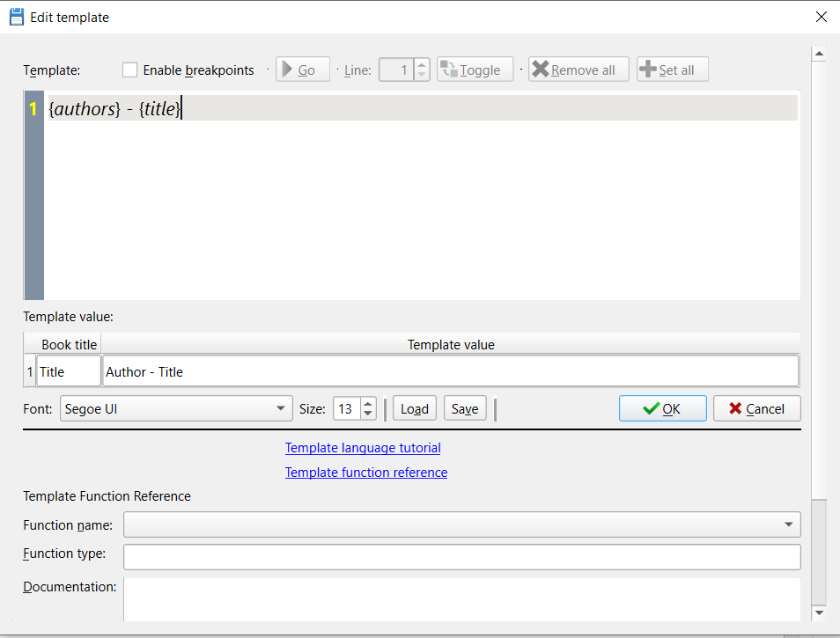Click the 'Title' book title cell
This screenshot has width=840, height=638.
pyautogui.click(x=69, y=370)
